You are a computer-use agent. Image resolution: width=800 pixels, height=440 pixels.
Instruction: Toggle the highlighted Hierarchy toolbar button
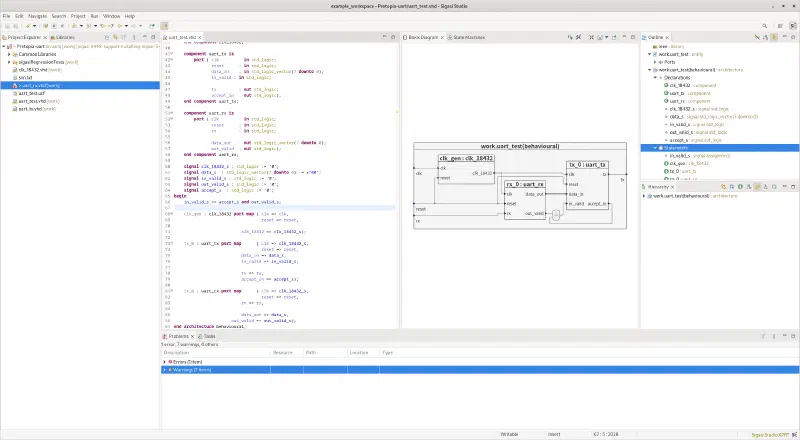pyautogui.click(x=757, y=187)
